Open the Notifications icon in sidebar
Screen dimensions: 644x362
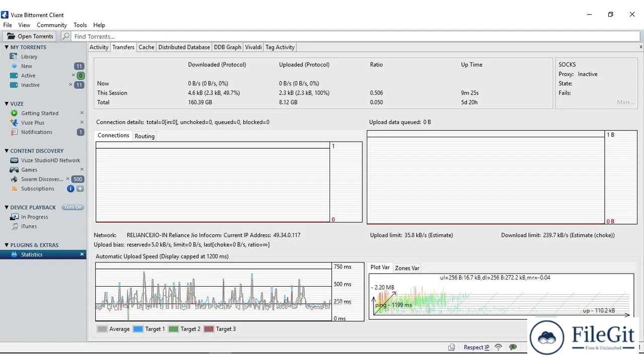[14, 132]
